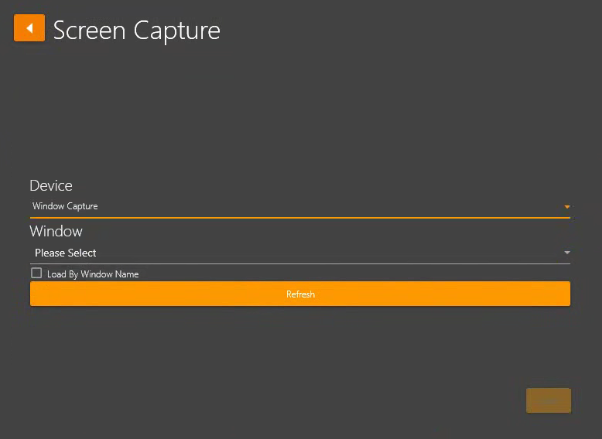The width and height of the screenshot is (602, 439).
Task: Tick the empty box under Window dropdown
Action: click(37, 273)
